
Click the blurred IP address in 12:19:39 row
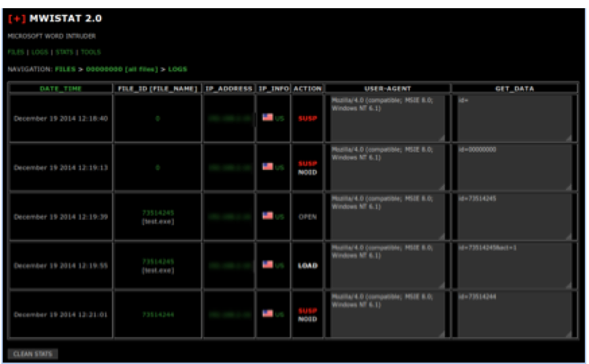click(x=230, y=217)
